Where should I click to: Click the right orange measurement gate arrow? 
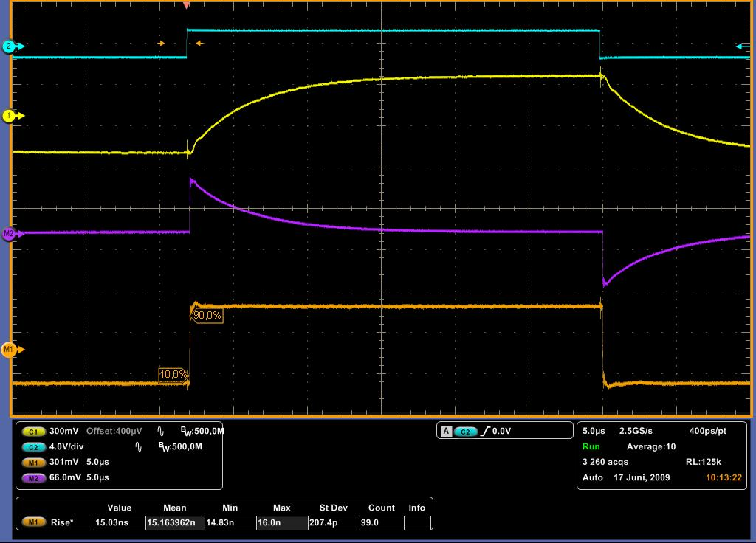click(x=200, y=44)
